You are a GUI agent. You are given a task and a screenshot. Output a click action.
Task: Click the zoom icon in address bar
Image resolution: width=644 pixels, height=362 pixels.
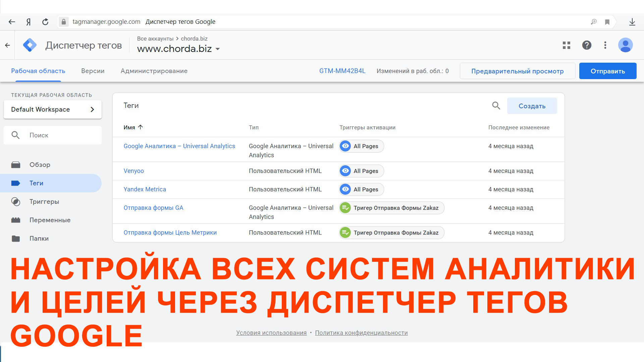pos(594,22)
